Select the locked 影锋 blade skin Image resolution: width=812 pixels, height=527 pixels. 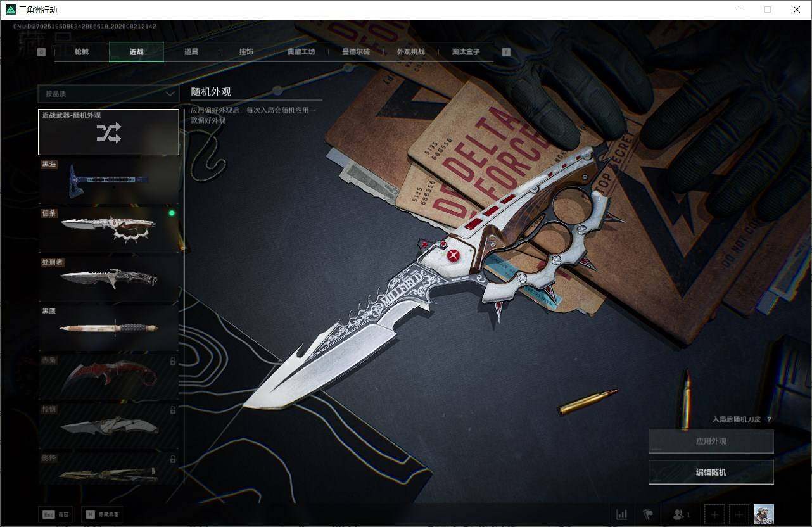pos(108,469)
